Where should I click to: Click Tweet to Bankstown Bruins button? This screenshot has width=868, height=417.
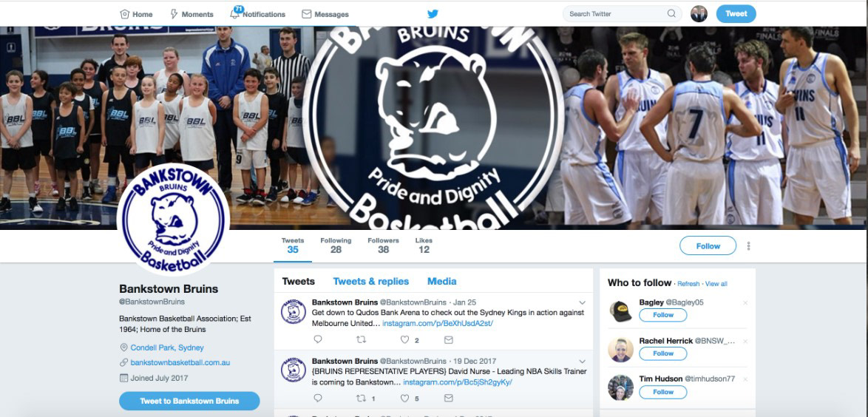pos(189,401)
